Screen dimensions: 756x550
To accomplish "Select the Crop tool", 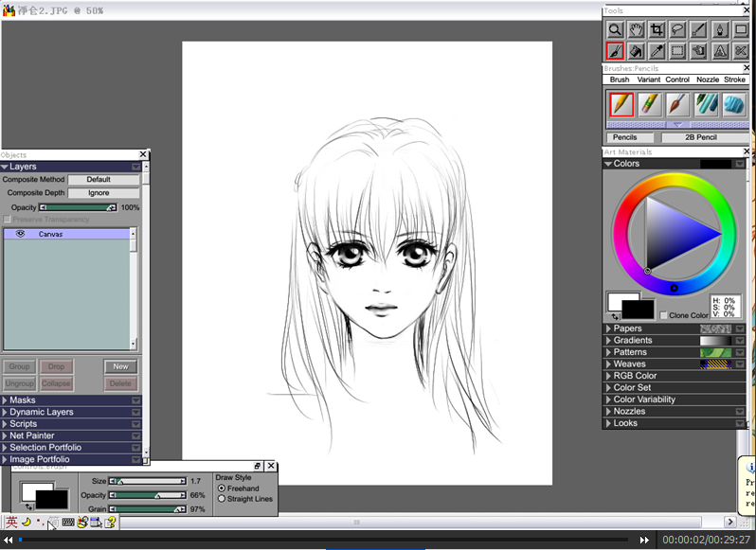I will 657,30.
